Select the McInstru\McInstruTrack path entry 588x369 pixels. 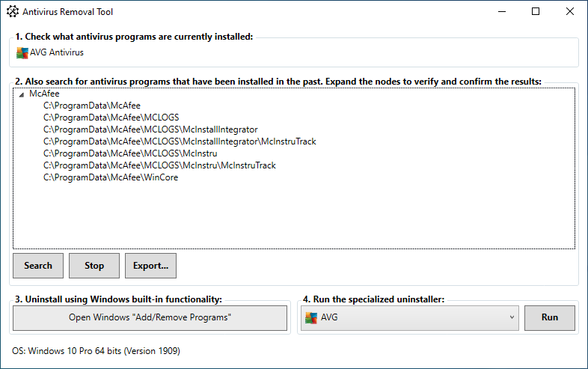point(159,165)
